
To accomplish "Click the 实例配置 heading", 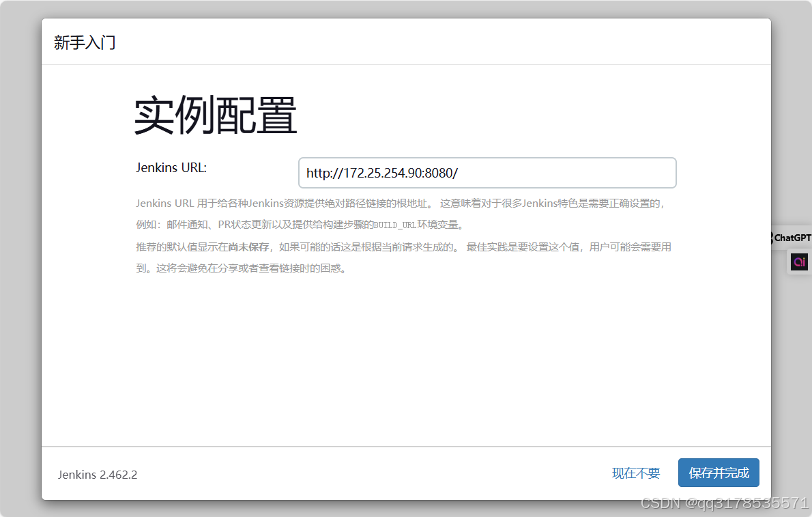I will [216, 115].
